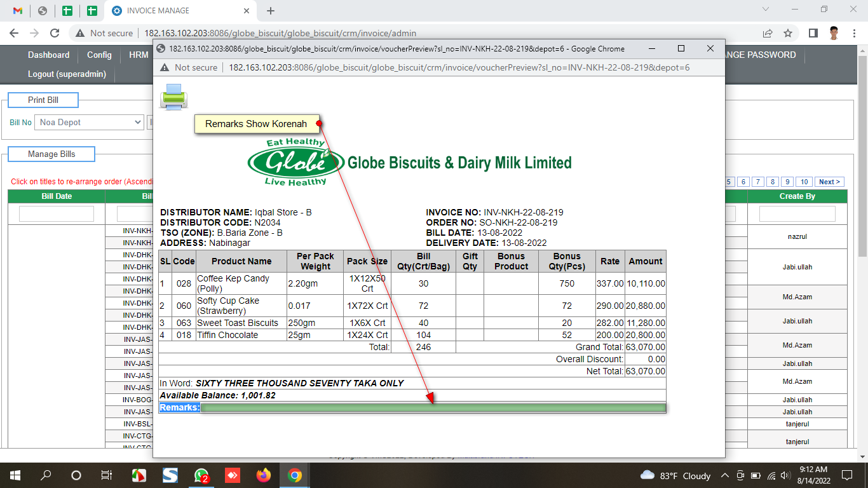Open the network Wi-Fi tray icon
The image size is (868, 488).
tap(771, 475)
